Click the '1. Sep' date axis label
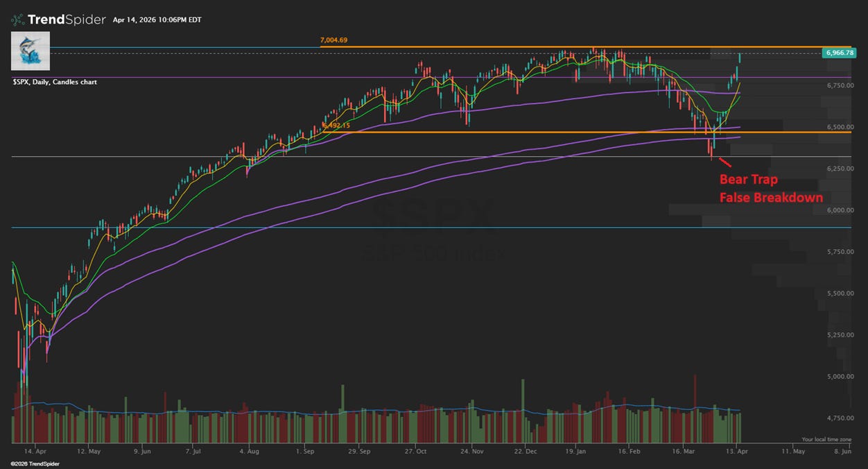The width and height of the screenshot is (868, 469). pos(305,450)
